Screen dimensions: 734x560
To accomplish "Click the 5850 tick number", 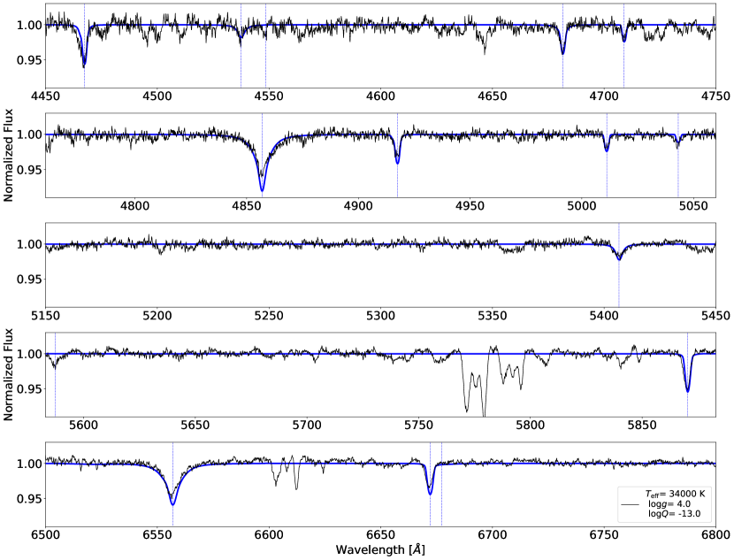I will [642, 426].
